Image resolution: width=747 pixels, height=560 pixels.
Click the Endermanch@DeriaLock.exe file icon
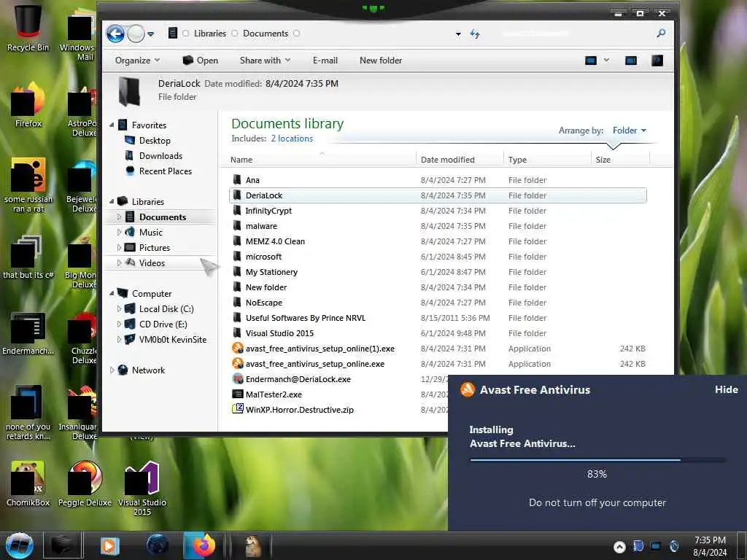[237, 378]
